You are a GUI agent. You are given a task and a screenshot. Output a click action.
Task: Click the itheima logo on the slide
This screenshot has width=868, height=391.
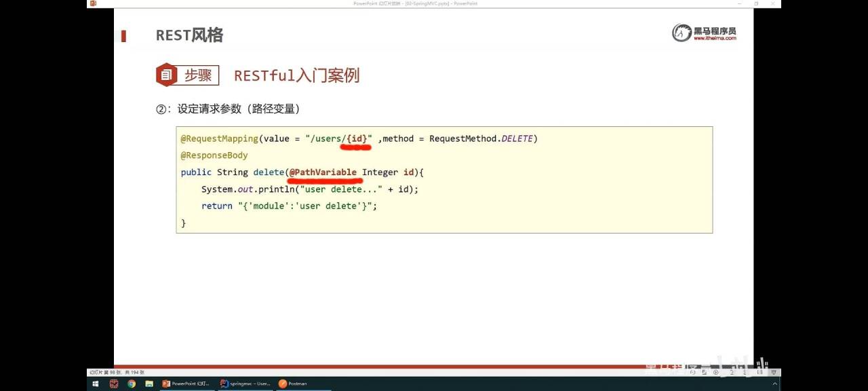(x=704, y=33)
